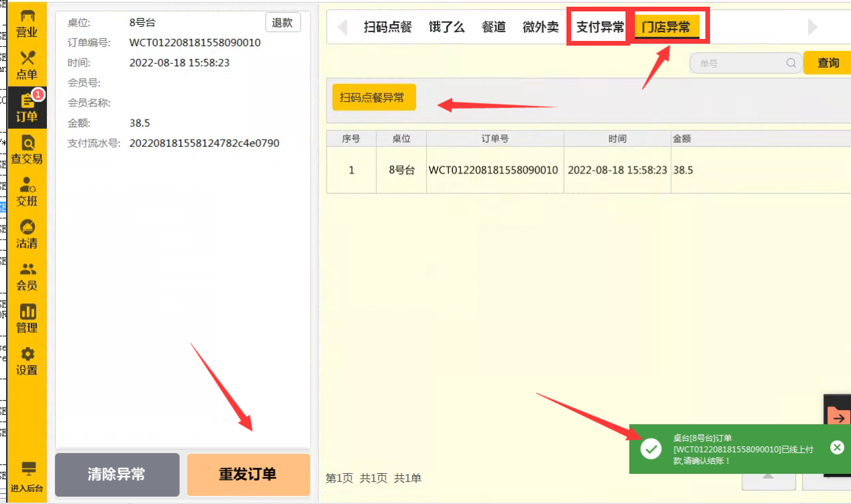The width and height of the screenshot is (851, 504).
Task: Select the 订单 orders icon
Action: click(27, 107)
